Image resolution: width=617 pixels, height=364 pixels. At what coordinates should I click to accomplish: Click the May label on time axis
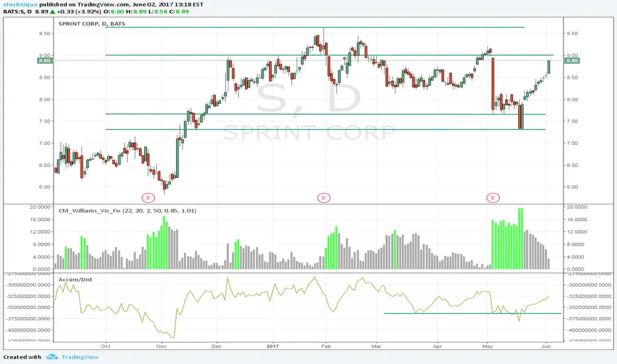tap(487, 346)
